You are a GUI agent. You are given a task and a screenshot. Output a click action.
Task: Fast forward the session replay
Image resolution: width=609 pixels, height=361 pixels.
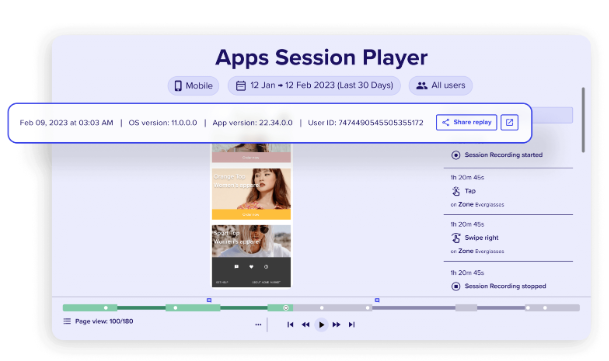[336, 324]
